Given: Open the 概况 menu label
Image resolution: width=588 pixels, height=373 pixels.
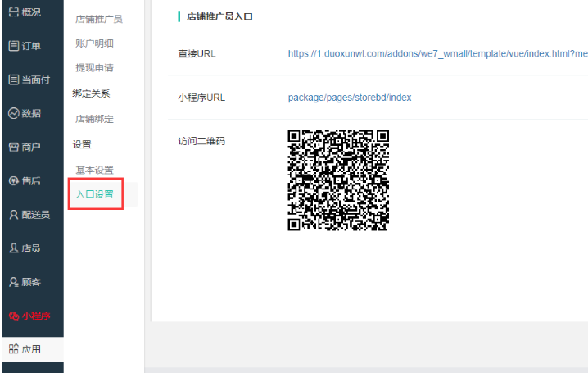Looking at the screenshot, I should pos(31,12).
